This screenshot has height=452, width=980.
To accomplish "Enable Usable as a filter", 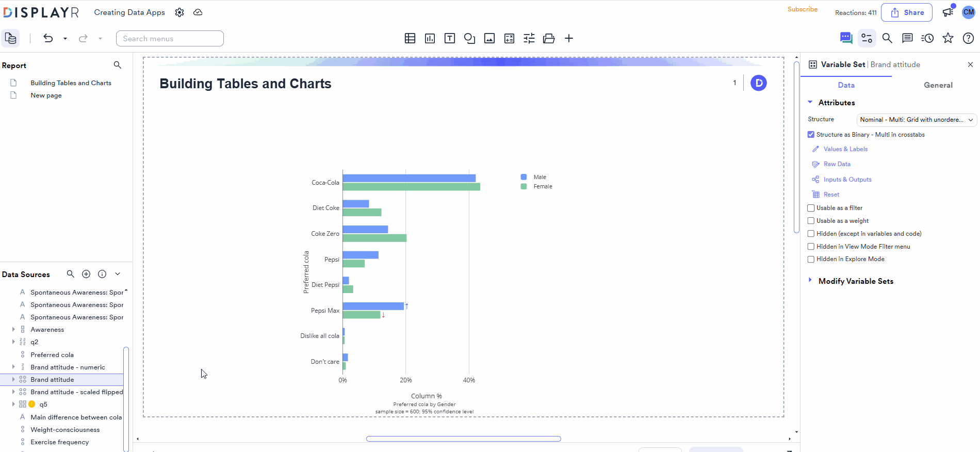I will point(811,208).
